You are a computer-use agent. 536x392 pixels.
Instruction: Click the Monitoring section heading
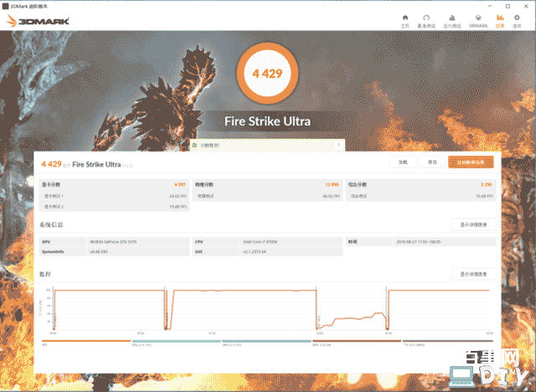click(45, 274)
